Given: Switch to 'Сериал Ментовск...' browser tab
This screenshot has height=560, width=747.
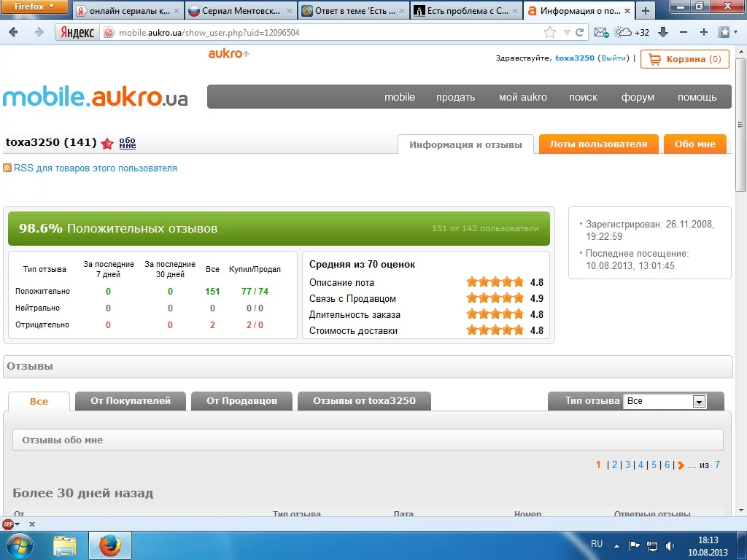Looking at the screenshot, I should tap(241, 10).
